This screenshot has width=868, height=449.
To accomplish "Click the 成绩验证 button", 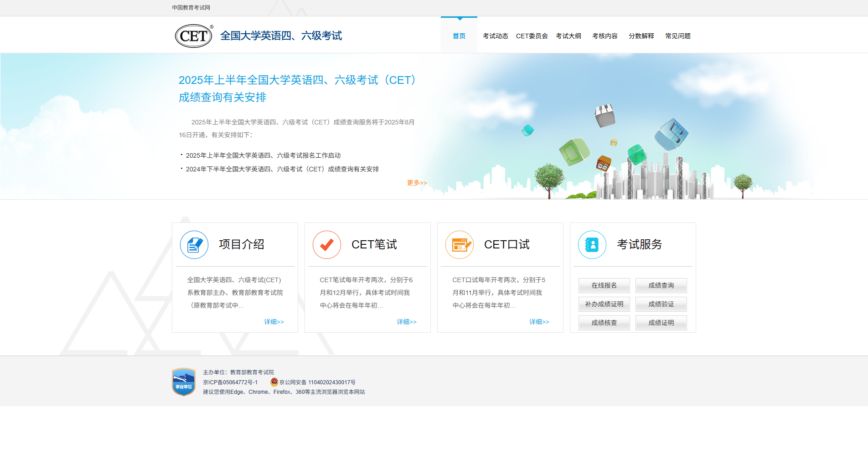I will pos(661,304).
